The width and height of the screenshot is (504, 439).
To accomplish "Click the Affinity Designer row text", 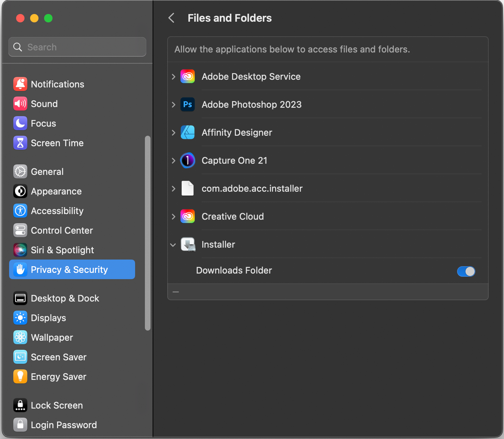I will coord(237,133).
